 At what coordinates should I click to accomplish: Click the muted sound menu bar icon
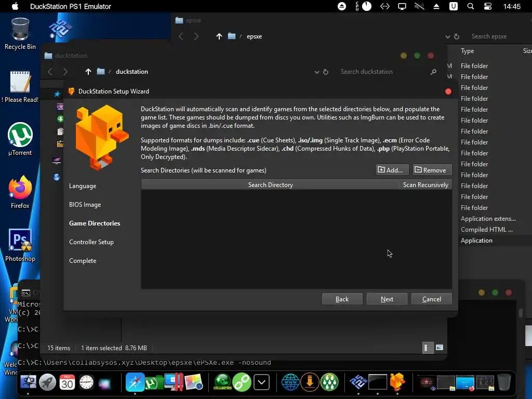[x=419, y=6]
